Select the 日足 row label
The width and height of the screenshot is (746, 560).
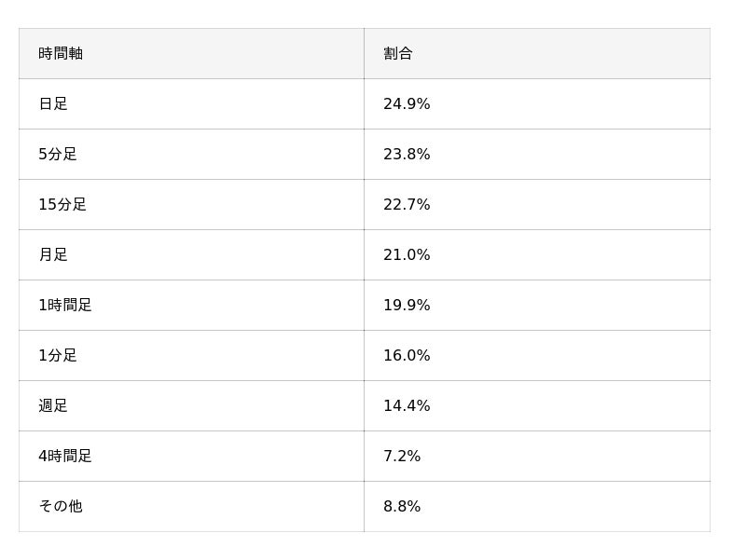click(53, 104)
